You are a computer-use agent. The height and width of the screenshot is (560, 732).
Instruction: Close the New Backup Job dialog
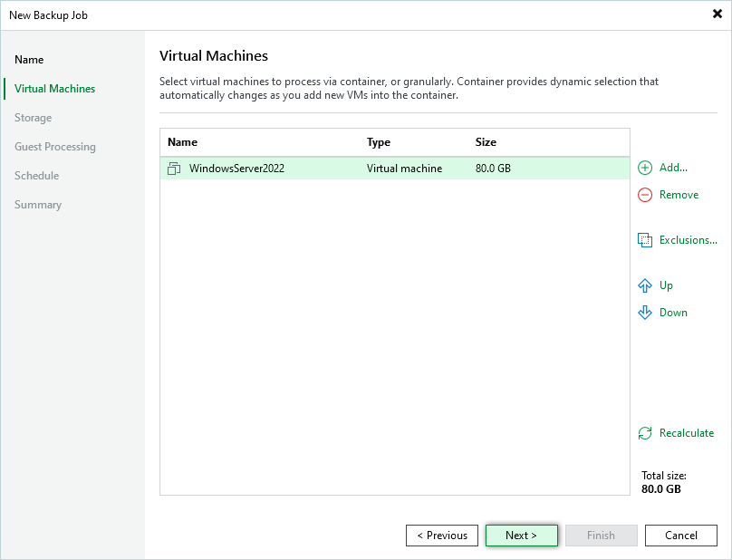click(x=717, y=14)
